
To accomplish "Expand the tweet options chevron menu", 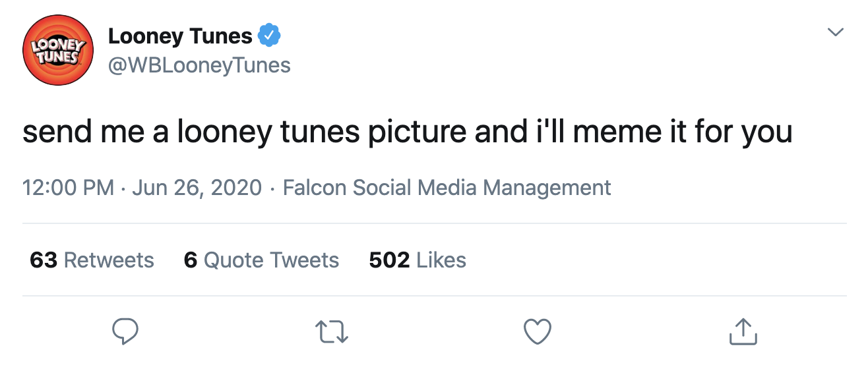I will coord(836,32).
